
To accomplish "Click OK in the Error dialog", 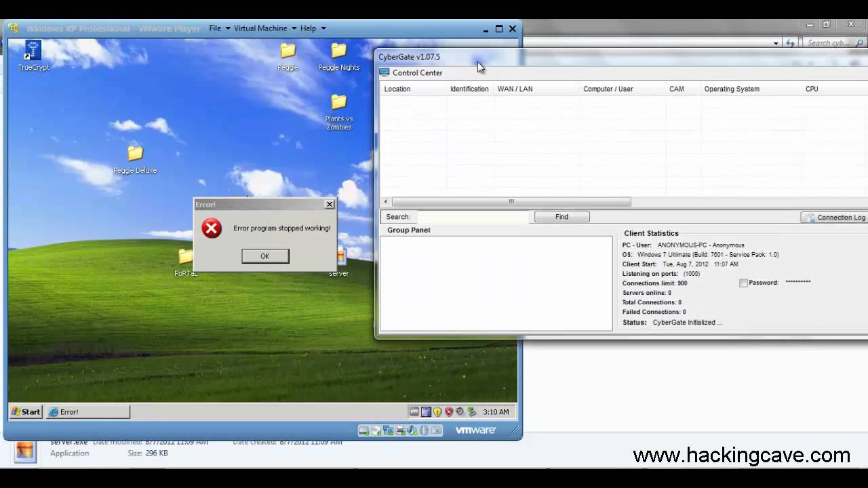I will [x=265, y=256].
